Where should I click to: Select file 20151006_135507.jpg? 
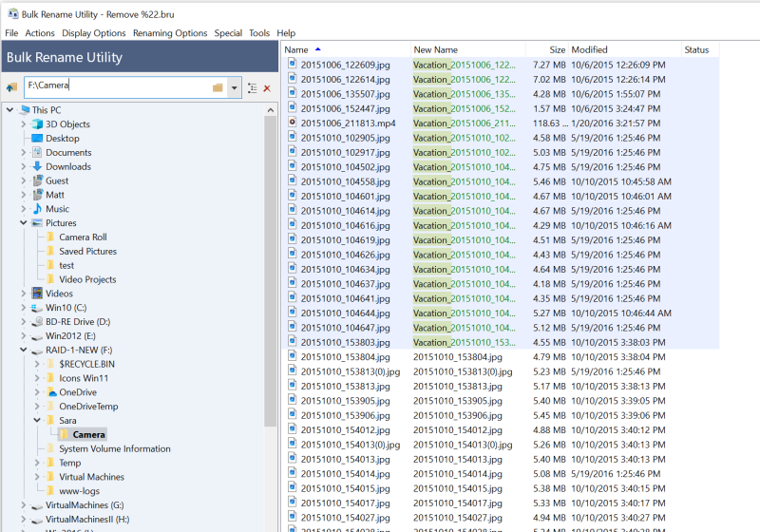pos(345,94)
